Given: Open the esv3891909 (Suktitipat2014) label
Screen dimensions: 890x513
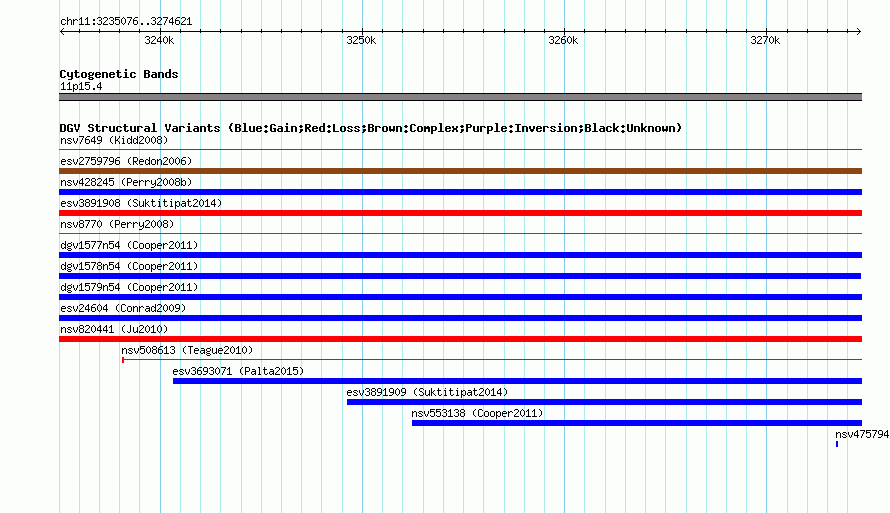Looking at the screenshot, I should [427, 392].
